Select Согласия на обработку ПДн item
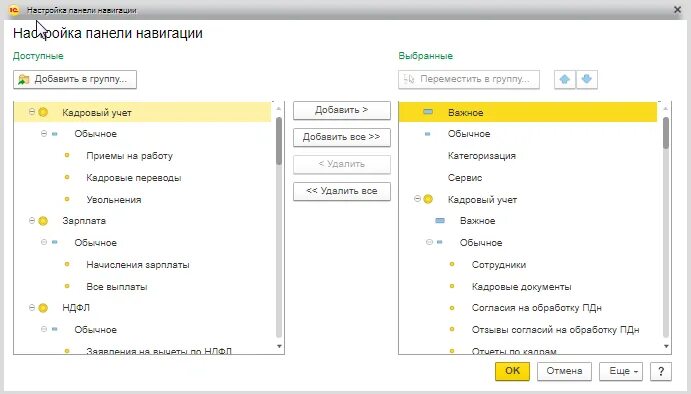Image resolution: width=691 pixels, height=394 pixels. click(536, 308)
